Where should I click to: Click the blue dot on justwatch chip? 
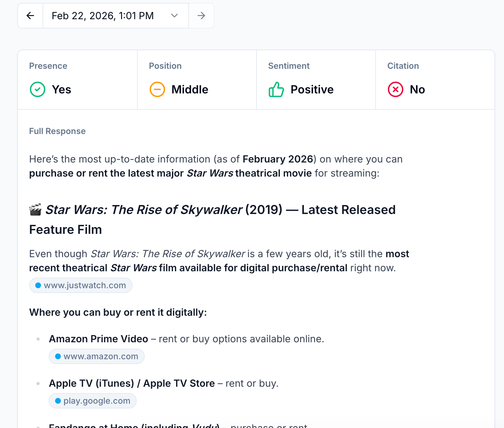[x=38, y=285]
